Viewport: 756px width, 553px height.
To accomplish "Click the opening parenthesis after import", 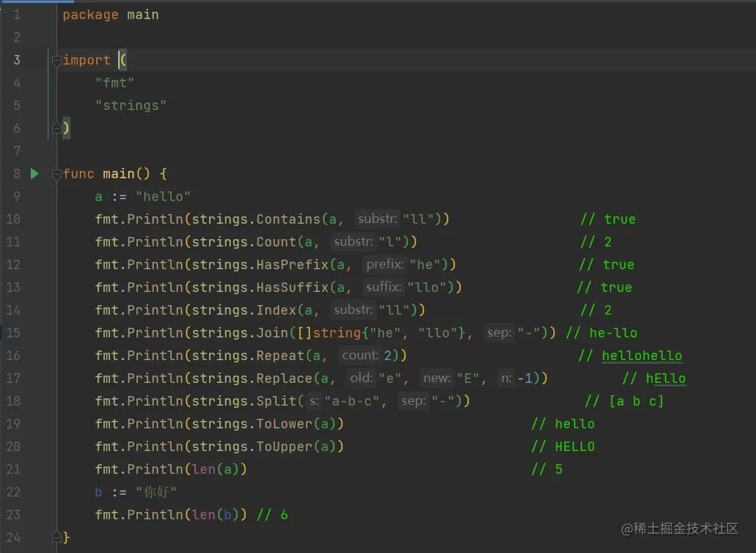I will click(x=123, y=60).
